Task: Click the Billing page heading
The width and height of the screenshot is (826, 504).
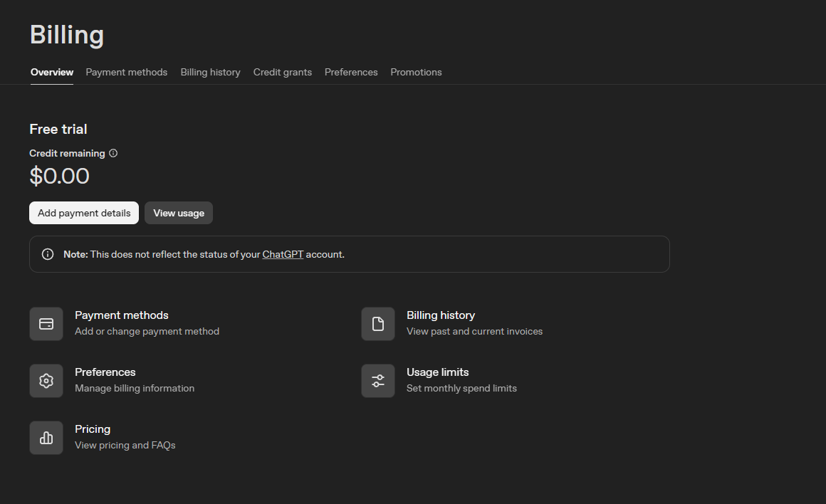Action: click(67, 36)
